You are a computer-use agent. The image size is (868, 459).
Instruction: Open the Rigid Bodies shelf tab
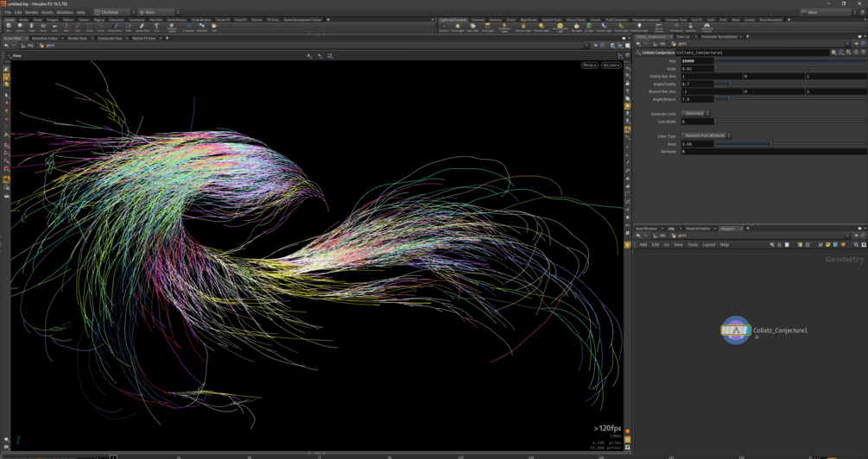point(528,20)
